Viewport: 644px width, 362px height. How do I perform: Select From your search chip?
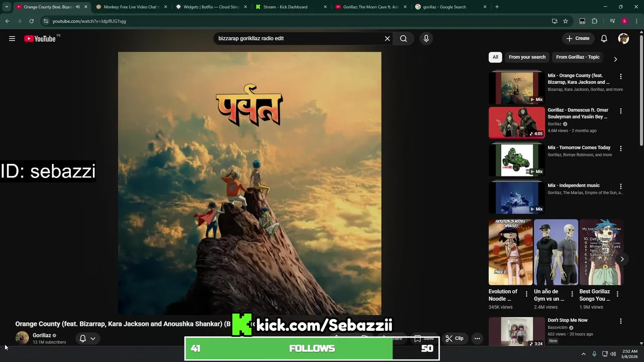[527, 57]
